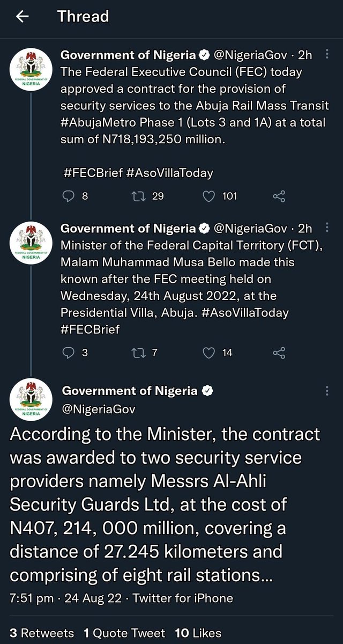Viewport: 343px width, 644px height.
Task: Tap the Twitter for iPhone source label
Action: 184,598
